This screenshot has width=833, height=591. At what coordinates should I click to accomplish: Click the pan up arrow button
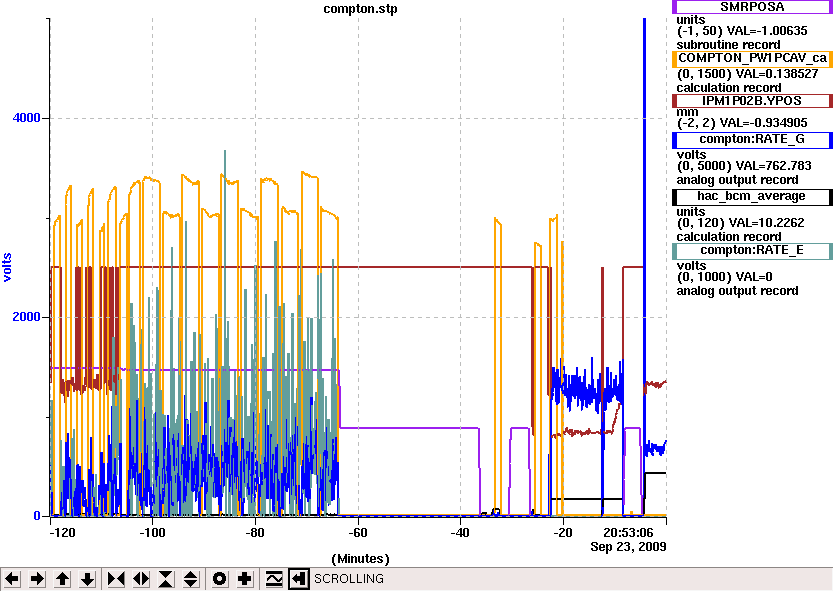click(x=62, y=579)
